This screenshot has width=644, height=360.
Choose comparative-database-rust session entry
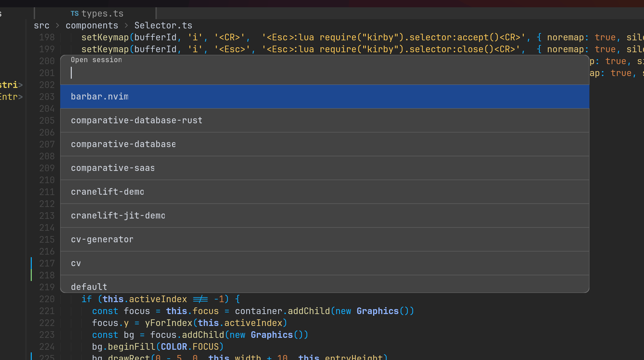pos(324,120)
